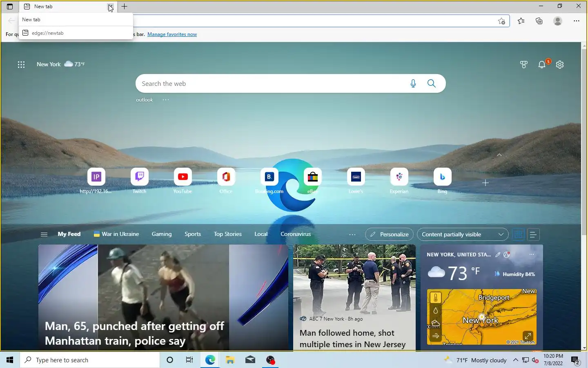Open a new tab with the plus button
The image size is (588, 368).
125,7
